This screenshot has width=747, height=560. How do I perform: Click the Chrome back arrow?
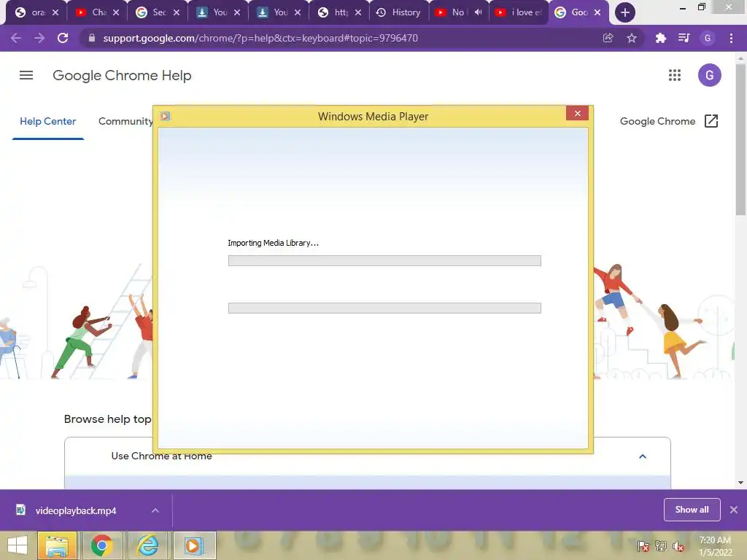point(16,38)
